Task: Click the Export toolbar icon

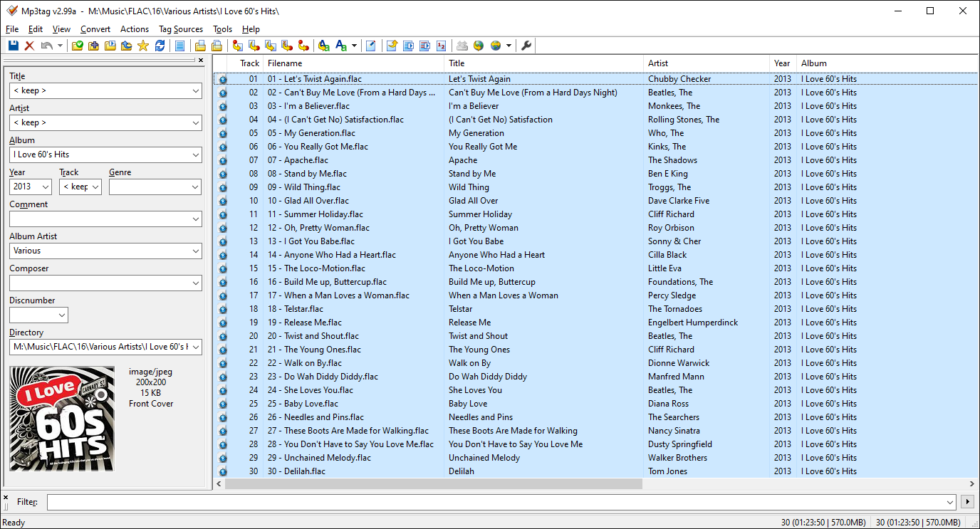Action: pyautogui.click(x=391, y=46)
